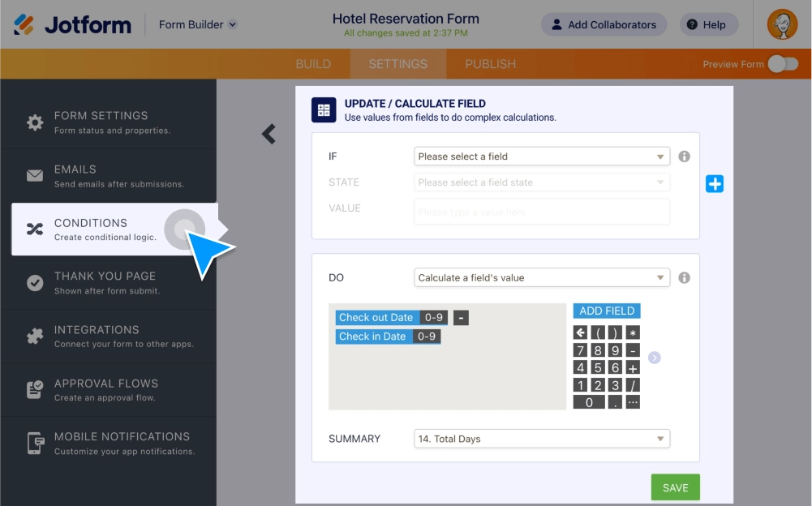Switch to the PUBLISH tab
The image size is (812, 506).
pos(490,63)
